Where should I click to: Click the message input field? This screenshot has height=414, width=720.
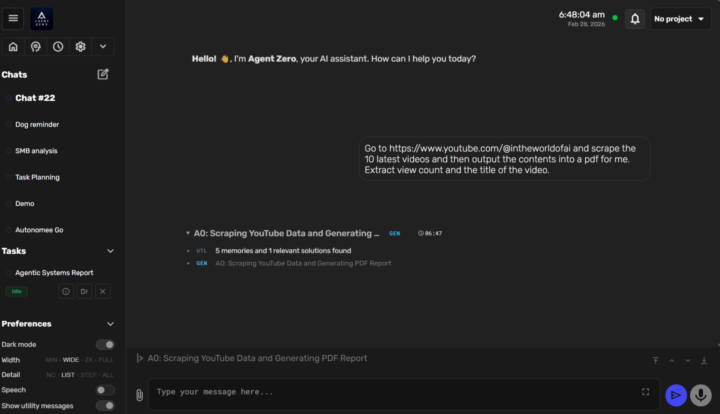[395, 392]
